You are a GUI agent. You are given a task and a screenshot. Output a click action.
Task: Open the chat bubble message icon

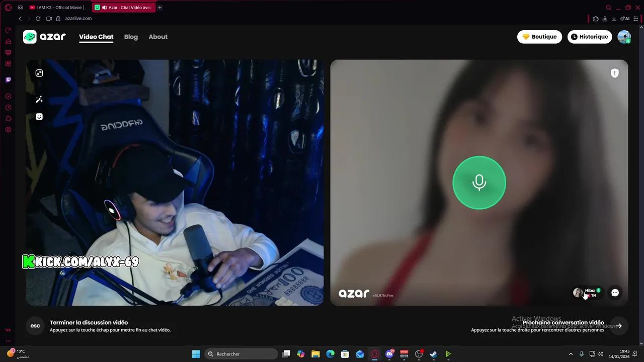click(x=615, y=293)
